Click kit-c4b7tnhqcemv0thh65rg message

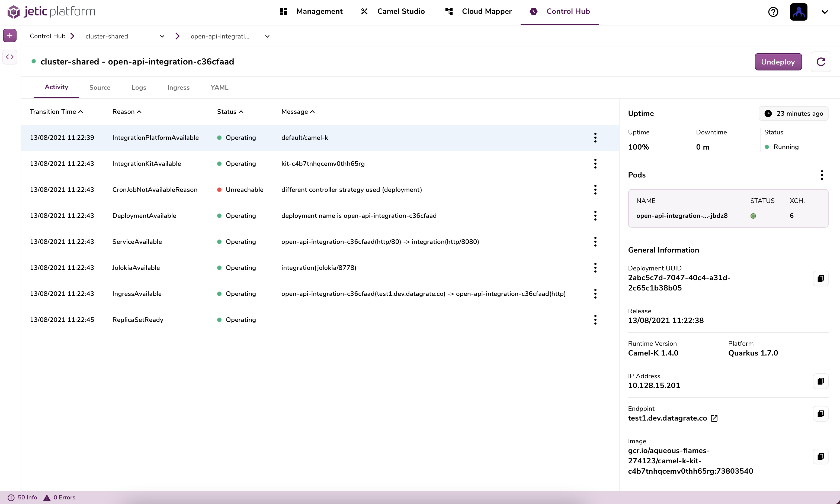pos(323,164)
